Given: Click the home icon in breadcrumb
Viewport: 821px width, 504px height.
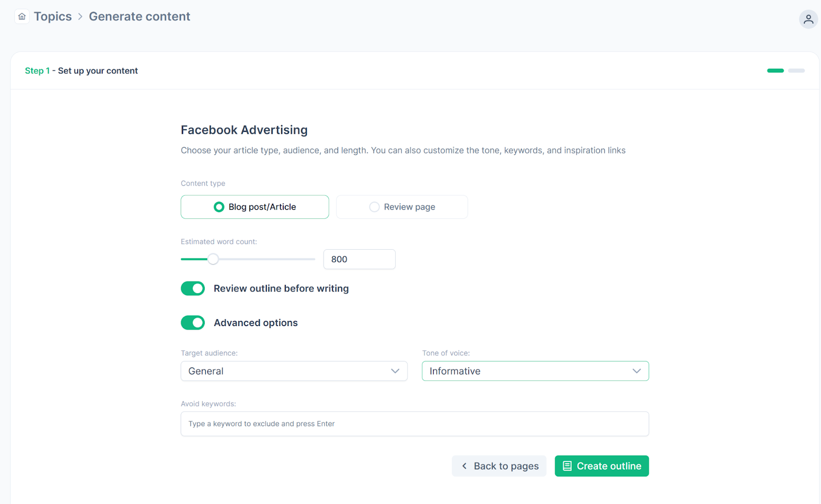Looking at the screenshot, I should pyautogui.click(x=22, y=16).
